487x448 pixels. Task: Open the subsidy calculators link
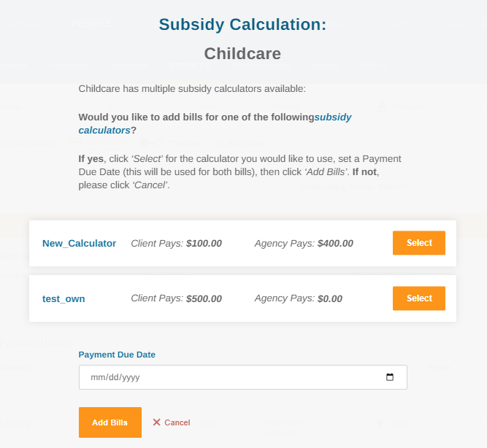tap(215, 123)
